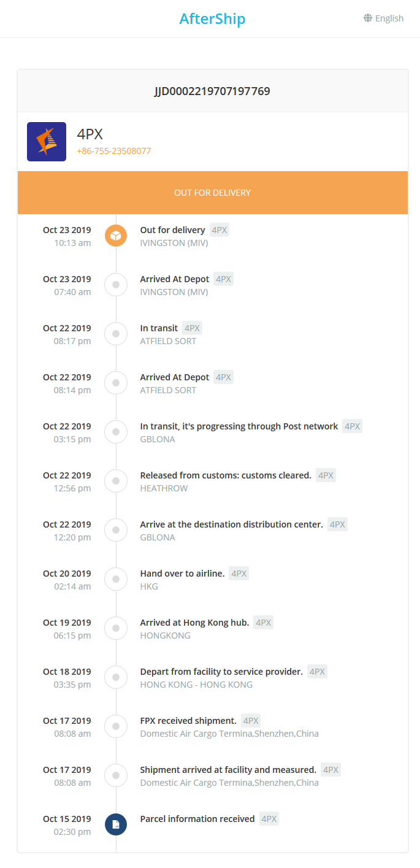The width and height of the screenshot is (420, 868).
Task: Click the Shipment arrived at facility timeline dot
Action: (116, 775)
